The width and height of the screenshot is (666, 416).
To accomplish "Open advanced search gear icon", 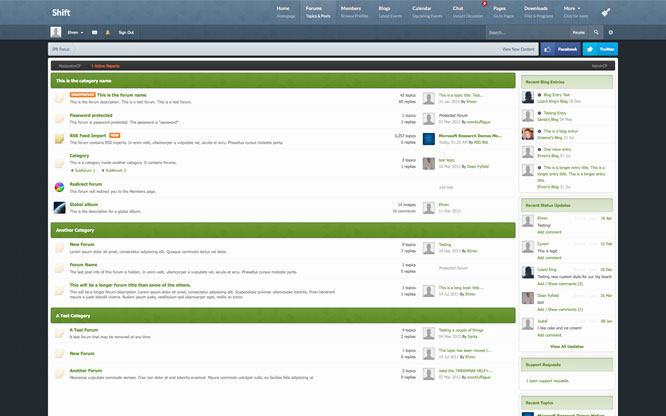I will (610, 32).
